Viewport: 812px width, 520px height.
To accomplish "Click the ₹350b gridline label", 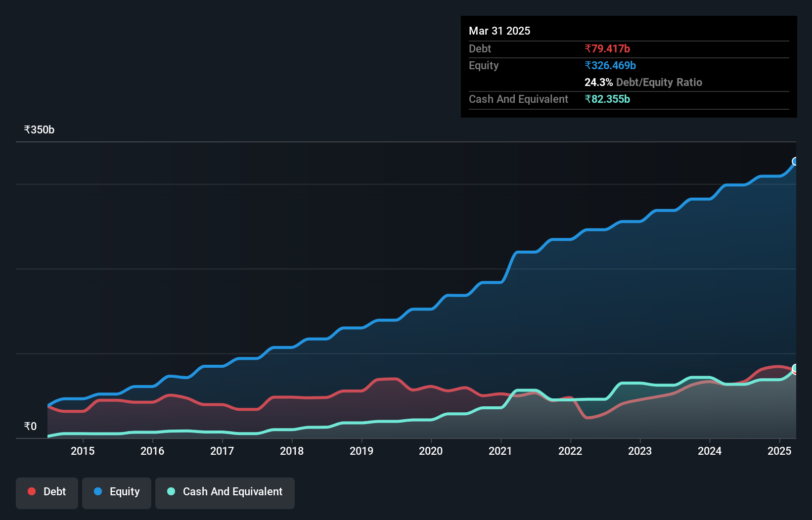I will pyautogui.click(x=39, y=129).
